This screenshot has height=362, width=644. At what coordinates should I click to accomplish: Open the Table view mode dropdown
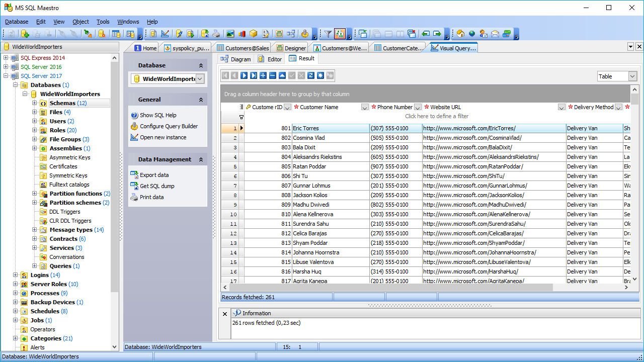[632, 76]
